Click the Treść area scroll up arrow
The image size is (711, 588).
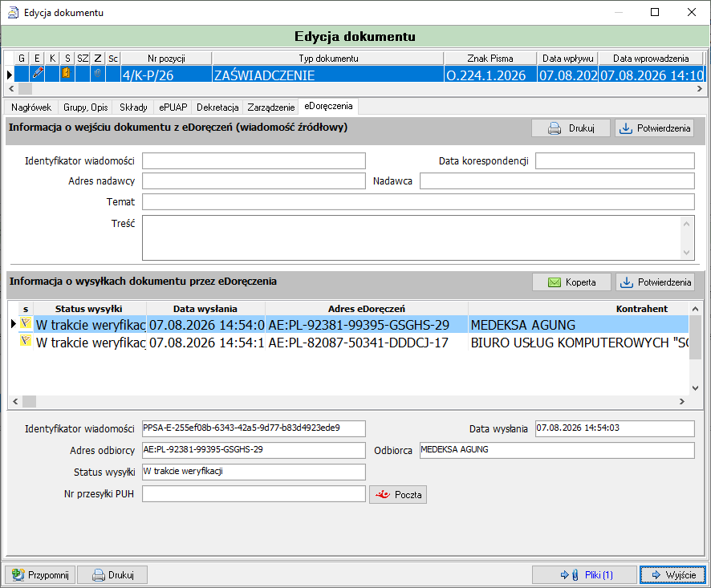point(686,224)
